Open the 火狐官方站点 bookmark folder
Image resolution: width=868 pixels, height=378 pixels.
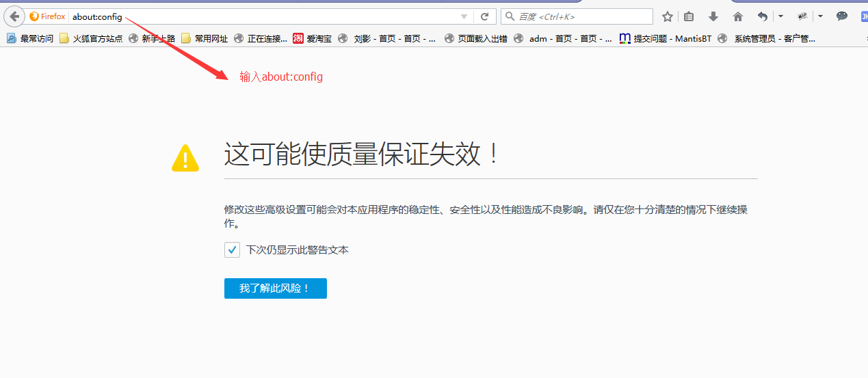pos(91,39)
